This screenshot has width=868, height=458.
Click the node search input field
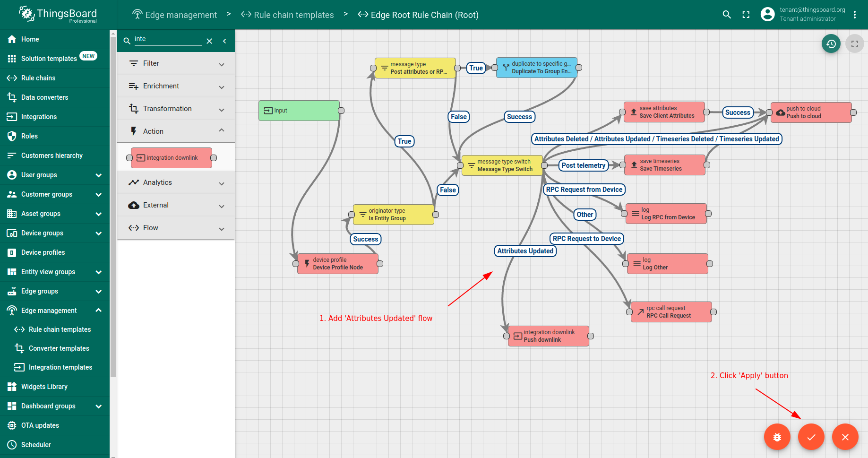[168, 39]
